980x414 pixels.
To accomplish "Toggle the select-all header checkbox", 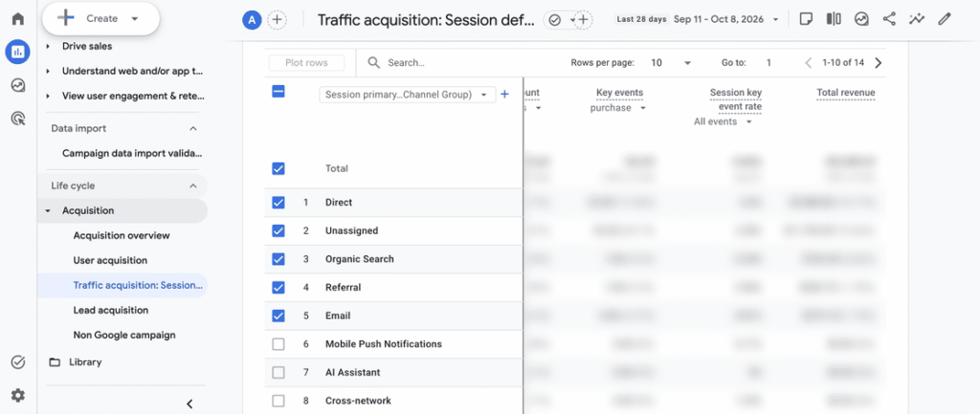I will point(278,92).
